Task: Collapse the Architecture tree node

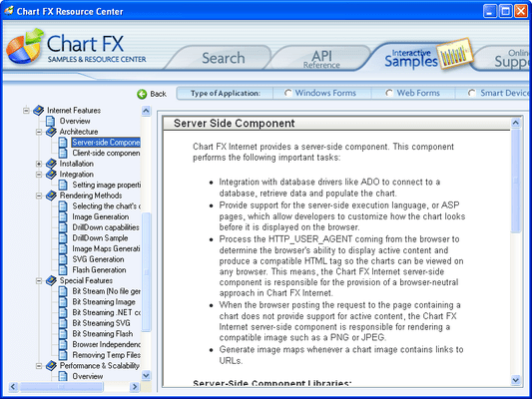Action: pos(39,132)
